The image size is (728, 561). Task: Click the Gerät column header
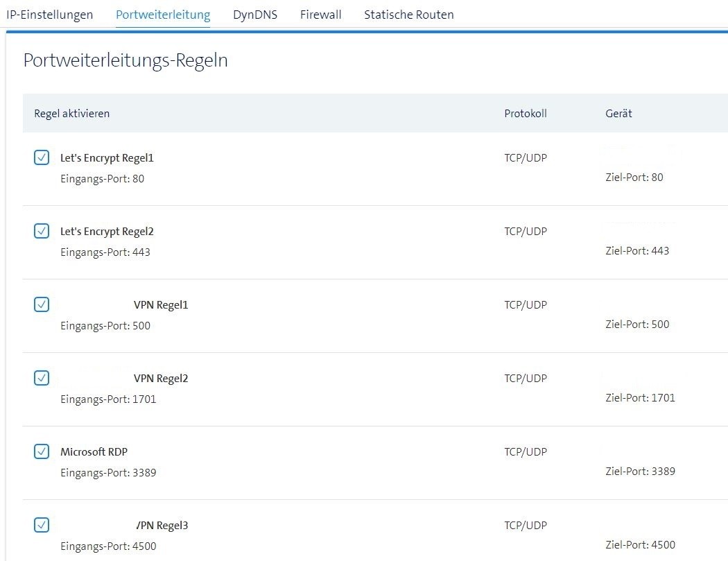coord(618,113)
